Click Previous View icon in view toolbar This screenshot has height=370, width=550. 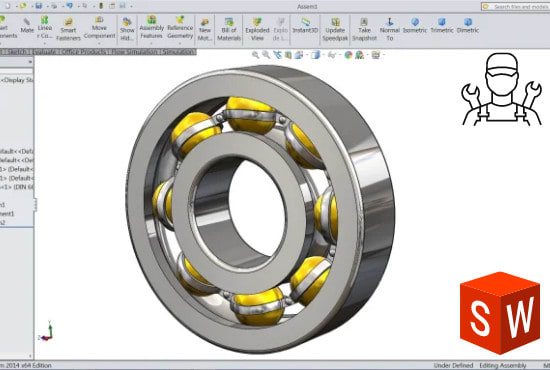point(277,55)
